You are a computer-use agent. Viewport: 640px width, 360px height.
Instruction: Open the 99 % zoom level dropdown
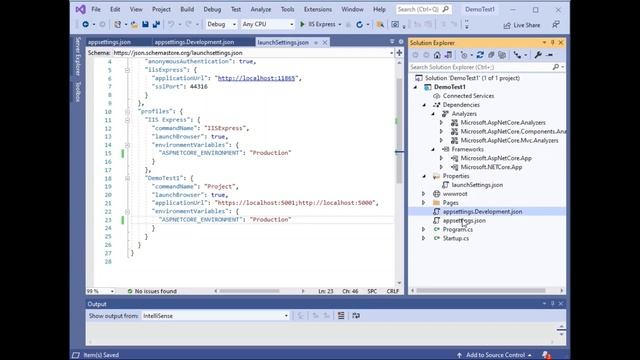pyautogui.click(x=112, y=291)
